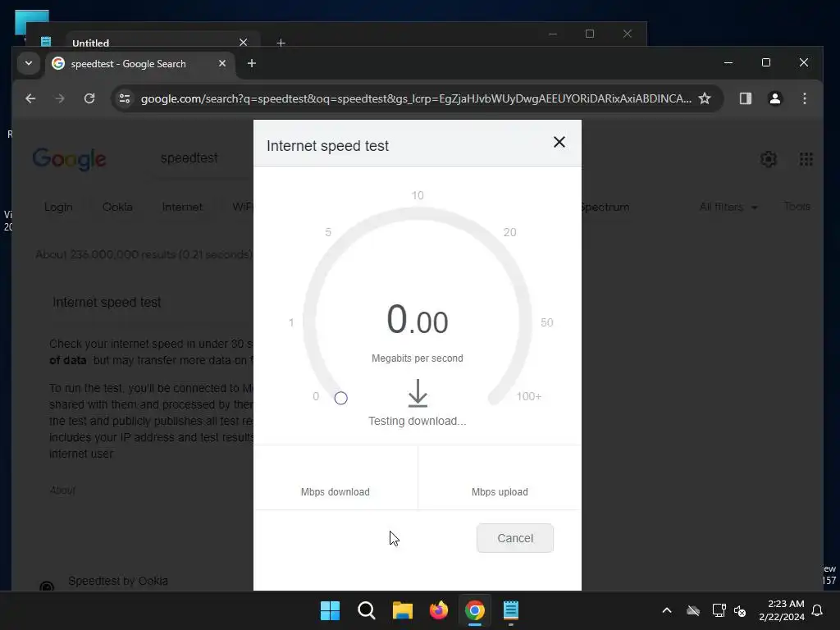Open Google apps grid
Image resolution: width=840 pixels, height=630 pixels.
(806, 158)
